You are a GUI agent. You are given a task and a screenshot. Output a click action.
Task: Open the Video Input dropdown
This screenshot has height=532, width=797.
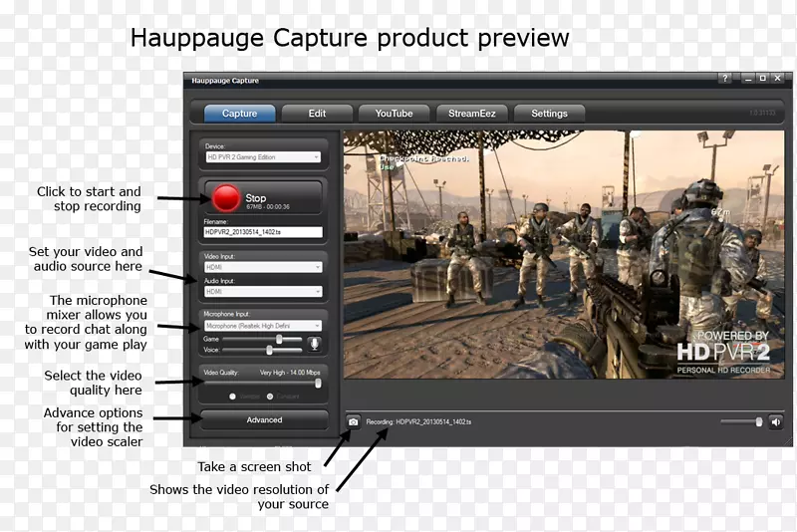click(x=263, y=267)
